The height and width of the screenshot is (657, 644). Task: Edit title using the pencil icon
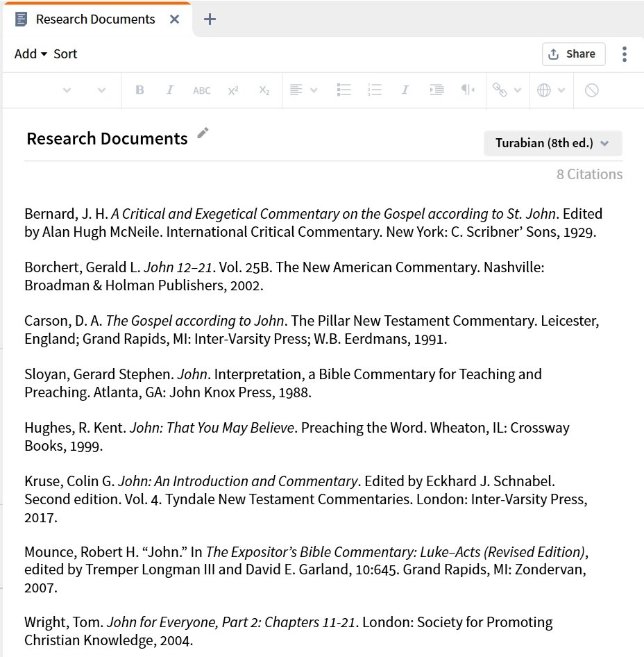(x=203, y=133)
